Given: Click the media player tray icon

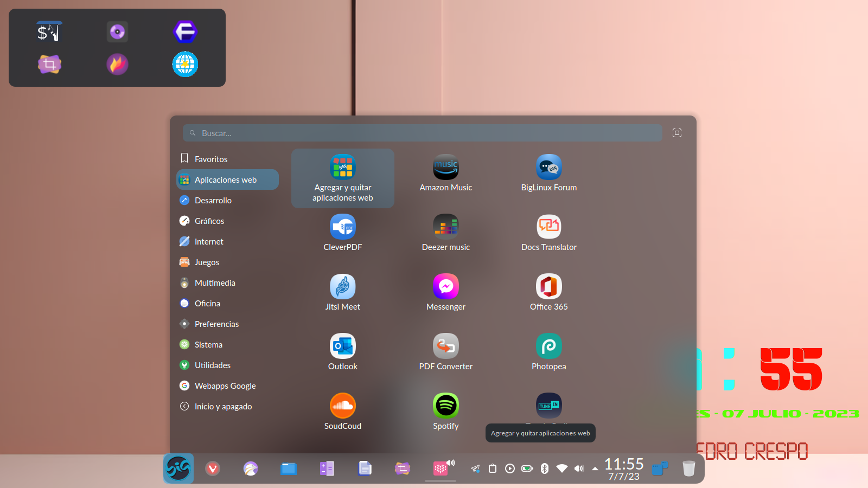Looking at the screenshot, I should click(x=510, y=468).
